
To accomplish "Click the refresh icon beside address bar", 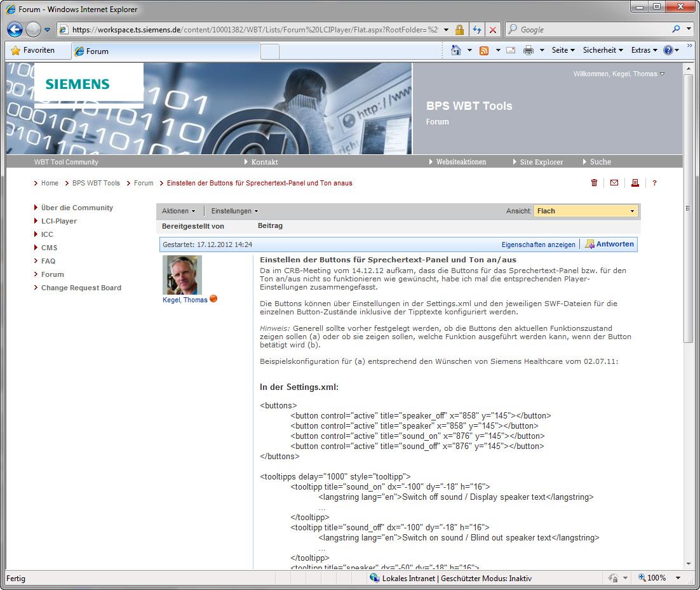I will tap(476, 29).
